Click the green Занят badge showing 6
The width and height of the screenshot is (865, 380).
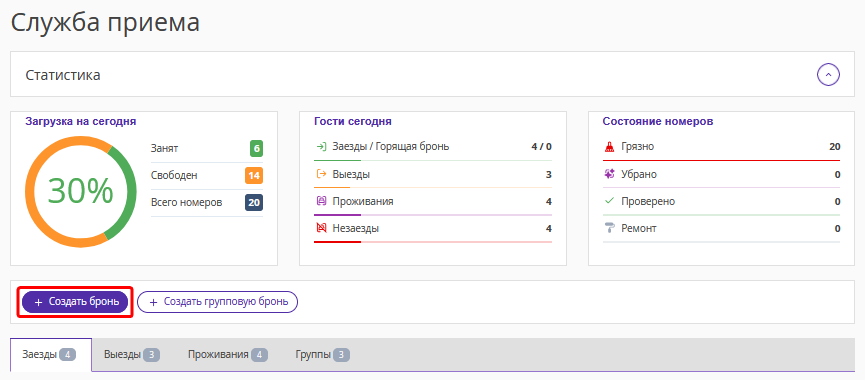click(x=256, y=149)
